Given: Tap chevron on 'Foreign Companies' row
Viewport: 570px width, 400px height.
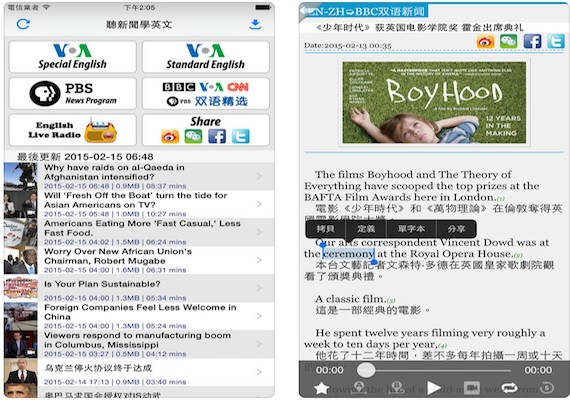Looking at the screenshot, I should coord(259,316).
